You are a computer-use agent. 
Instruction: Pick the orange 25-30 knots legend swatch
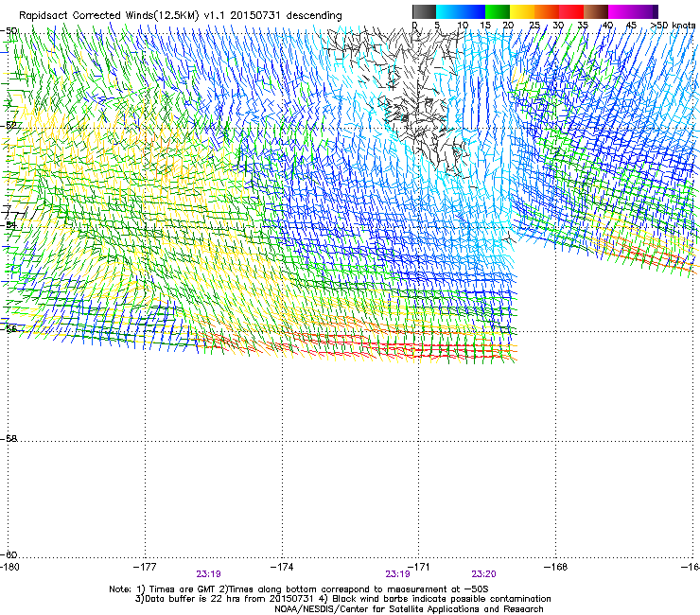tap(547, 11)
